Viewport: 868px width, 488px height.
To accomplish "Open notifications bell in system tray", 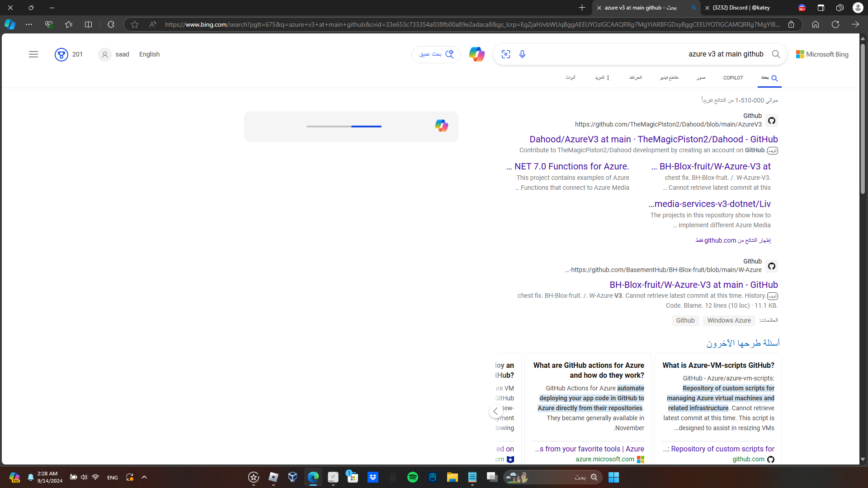I will coord(30,477).
